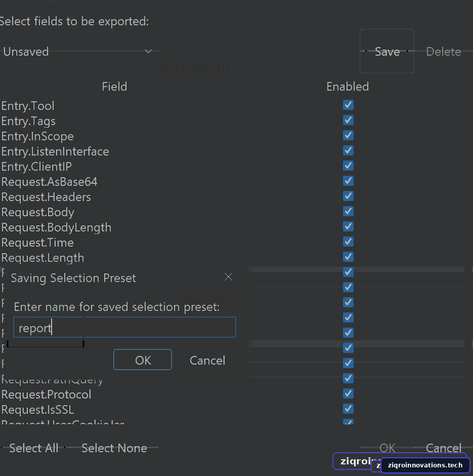Click the Select All button
Image resolution: width=473 pixels, height=476 pixels.
coord(34,448)
